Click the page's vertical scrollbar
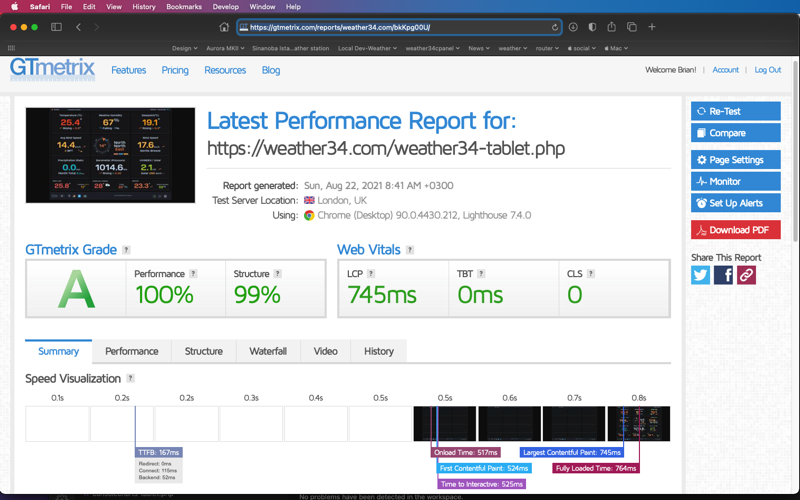The height and width of the screenshot is (500, 800). click(795, 150)
